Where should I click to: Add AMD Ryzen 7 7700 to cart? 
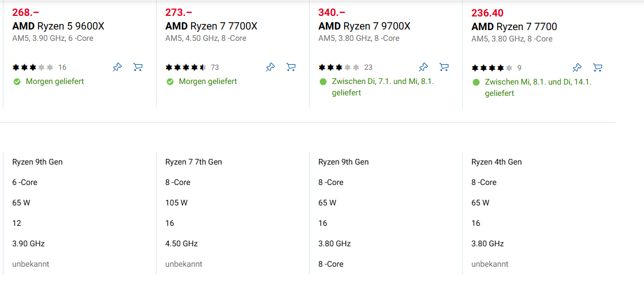[597, 68]
